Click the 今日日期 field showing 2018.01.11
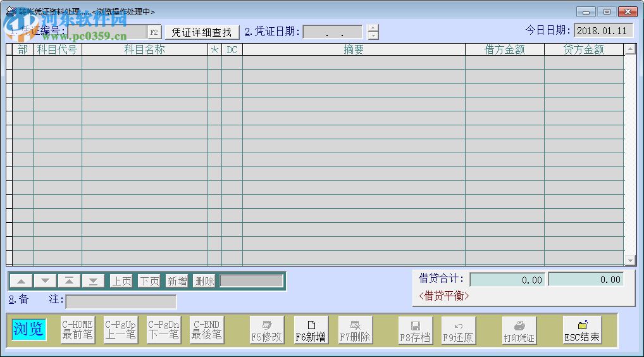Screen dimensions: 644x357 pyautogui.click(x=604, y=31)
